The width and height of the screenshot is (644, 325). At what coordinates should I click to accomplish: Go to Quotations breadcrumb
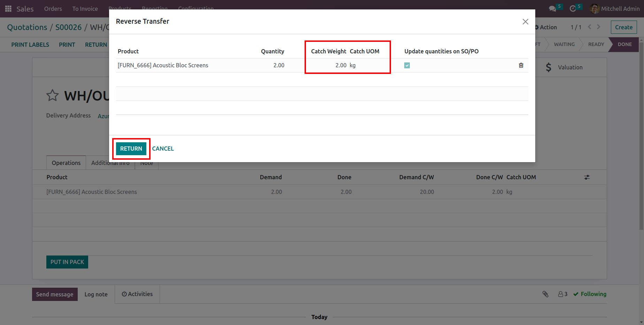[x=27, y=27]
